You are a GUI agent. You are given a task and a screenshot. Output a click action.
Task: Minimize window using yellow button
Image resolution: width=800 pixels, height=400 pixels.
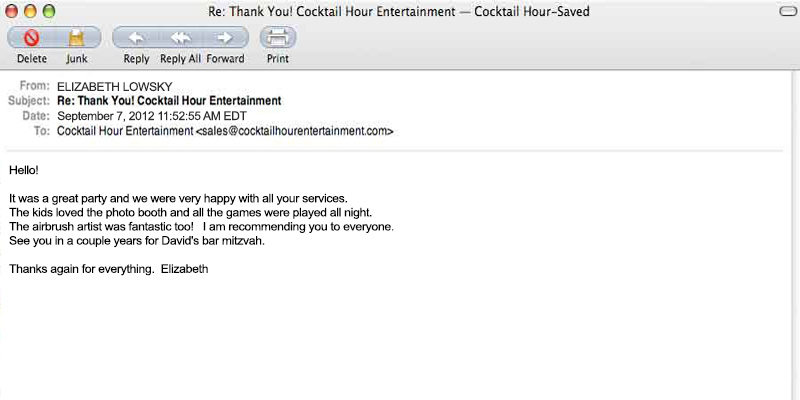tap(30, 11)
